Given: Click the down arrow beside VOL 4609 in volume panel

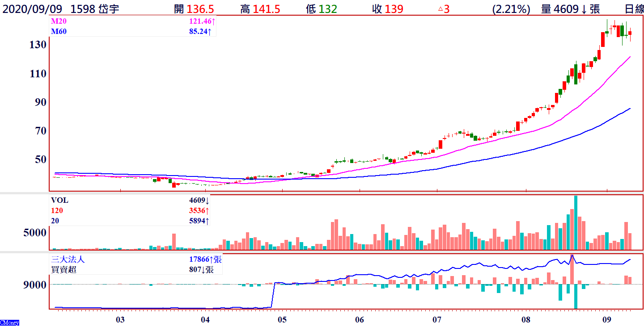Looking at the screenshot, I should tap(207, 201).
